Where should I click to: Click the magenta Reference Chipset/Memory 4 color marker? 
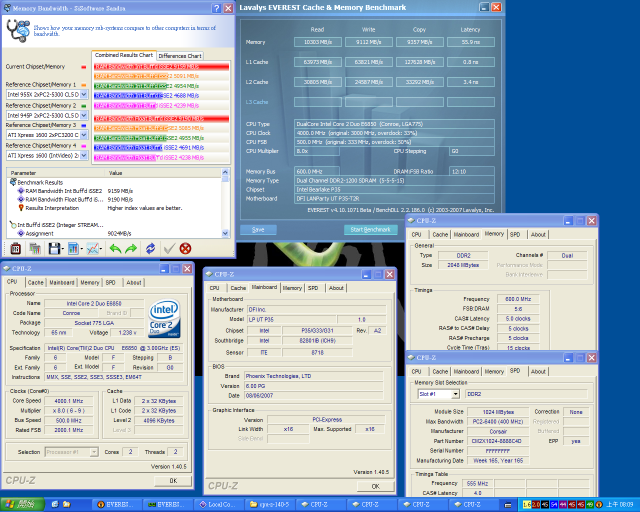click(x=84, y=146)
